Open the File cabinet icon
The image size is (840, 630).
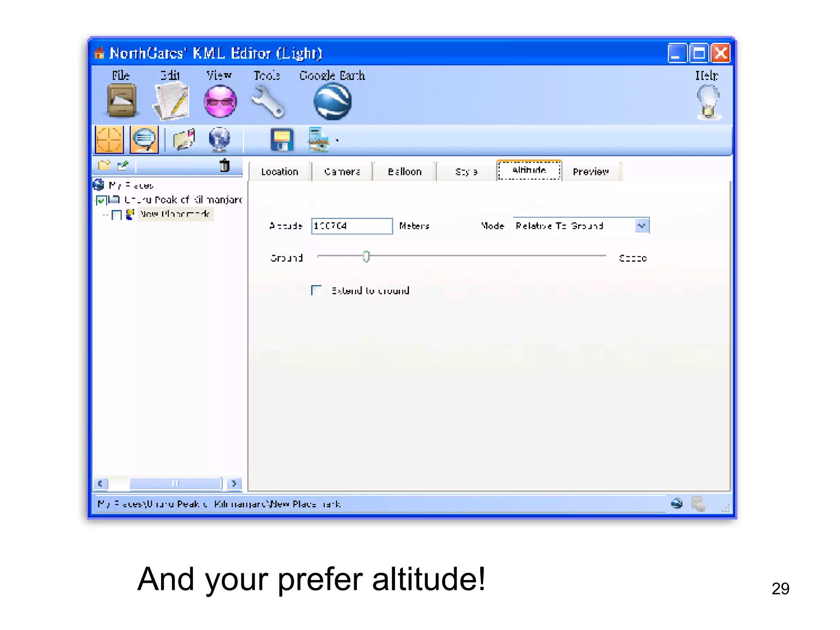pos(121,101)
